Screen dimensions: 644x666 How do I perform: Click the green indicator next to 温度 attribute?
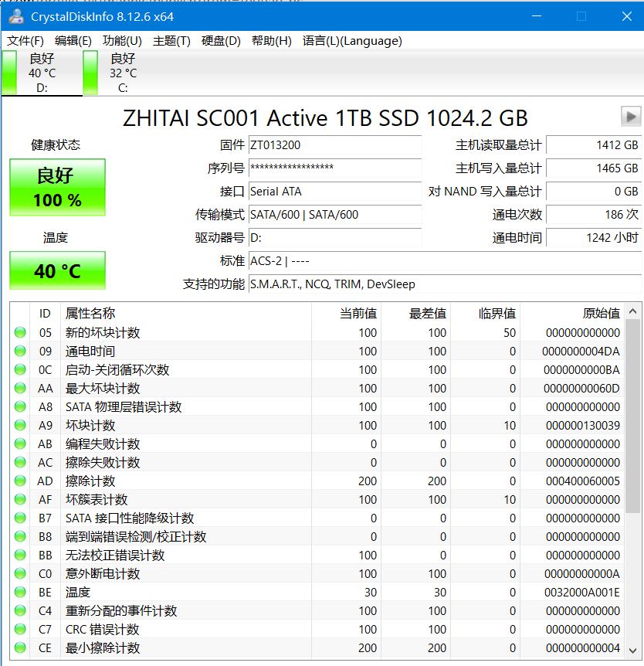pos(22,593)
